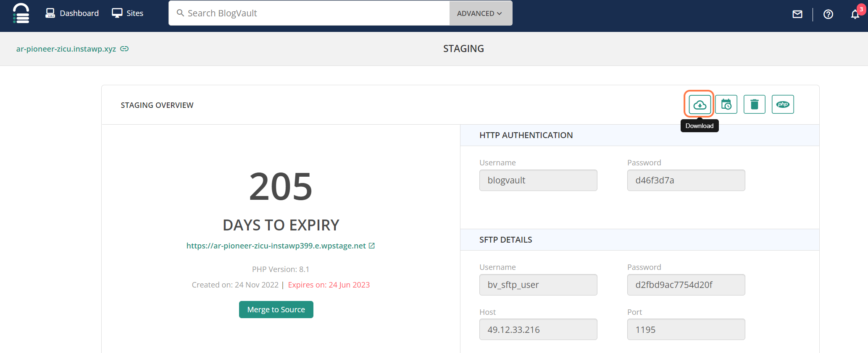Image resolution: width=868 pixels, height=353 pixels.
Task: Click the search magnifier icon
Action: point(180,13)
